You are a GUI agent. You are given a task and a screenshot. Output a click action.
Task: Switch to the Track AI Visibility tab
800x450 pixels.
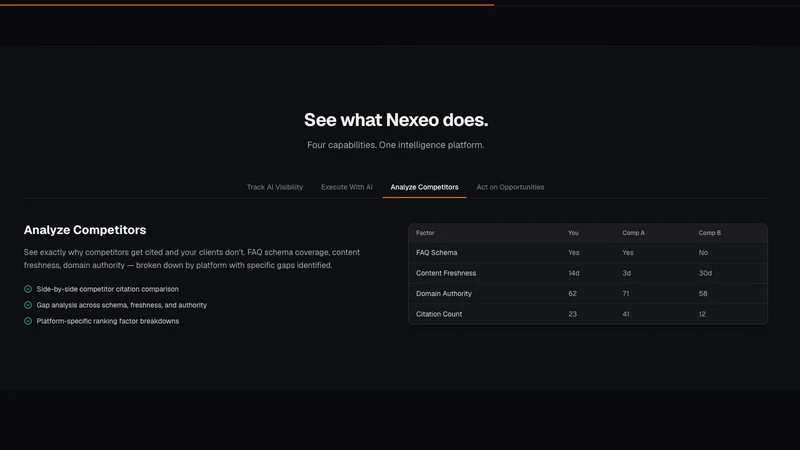274,187
